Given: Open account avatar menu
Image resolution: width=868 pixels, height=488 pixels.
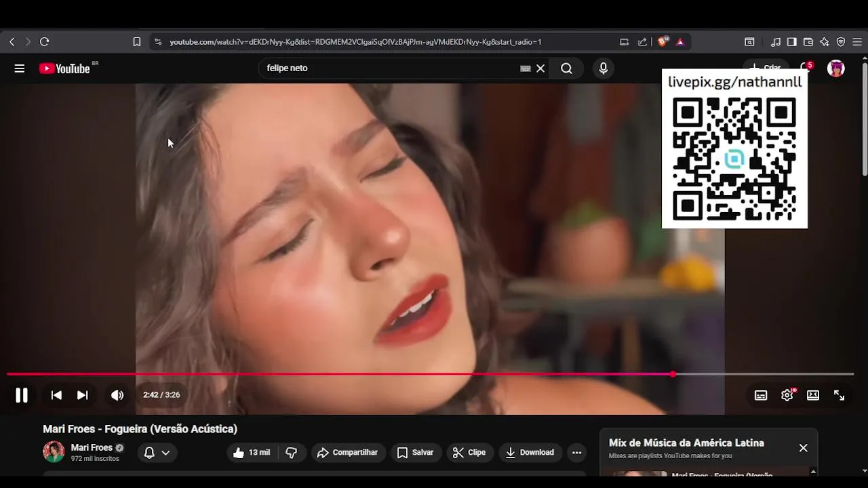Looking at the screenshot, I should coord(836,68).
